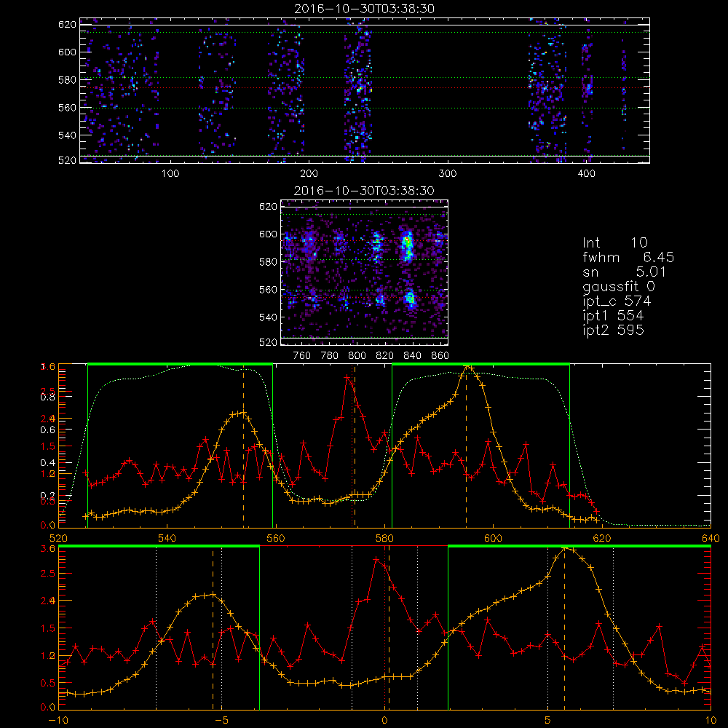
Task: Select the 'ipt1 554' parameter text
Action: 613,316
